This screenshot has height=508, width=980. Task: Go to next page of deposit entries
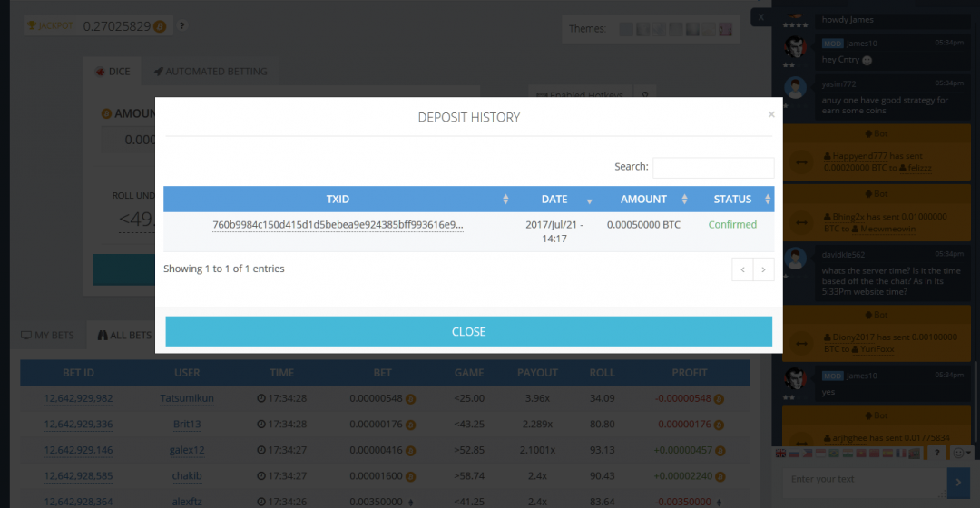coord(763,269)
